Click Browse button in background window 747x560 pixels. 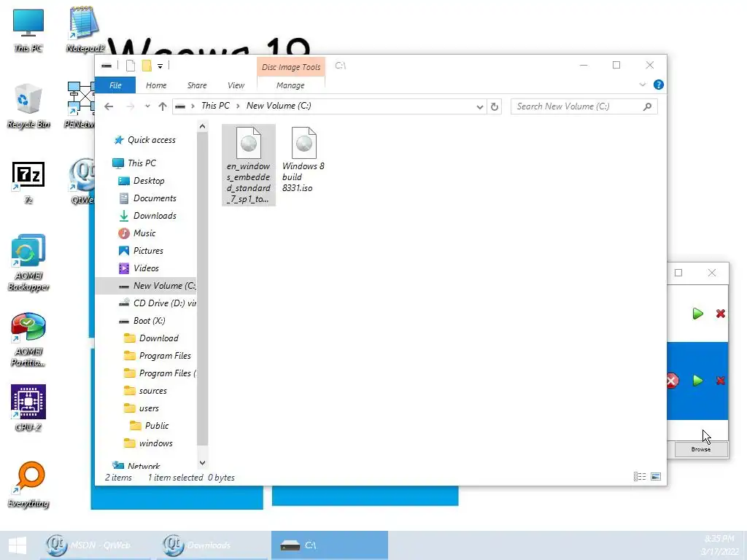pos(701,449)
